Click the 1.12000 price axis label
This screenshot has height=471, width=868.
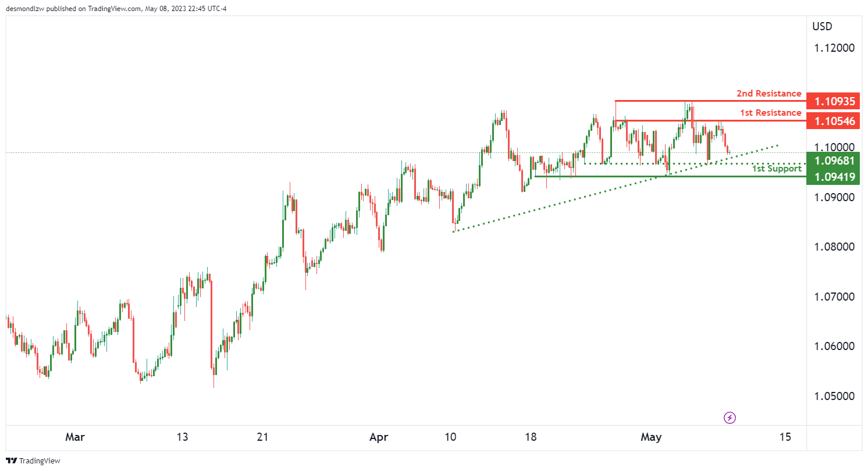pyautogui.click(x=834, y=48)
